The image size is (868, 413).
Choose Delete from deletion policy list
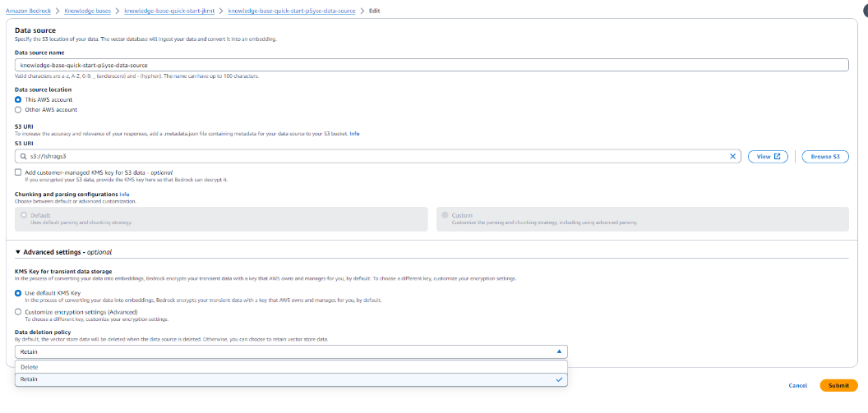[291, 367]
